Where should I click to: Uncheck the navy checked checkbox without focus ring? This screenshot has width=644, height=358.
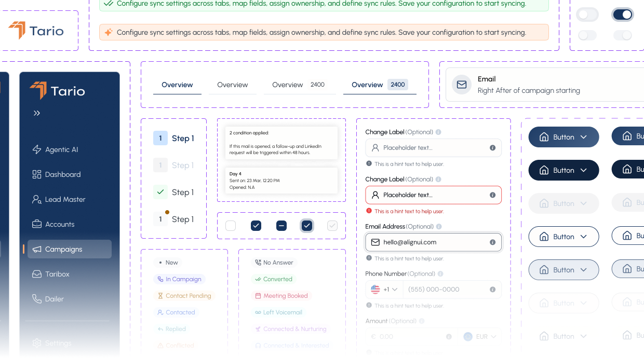pos(256,226)
